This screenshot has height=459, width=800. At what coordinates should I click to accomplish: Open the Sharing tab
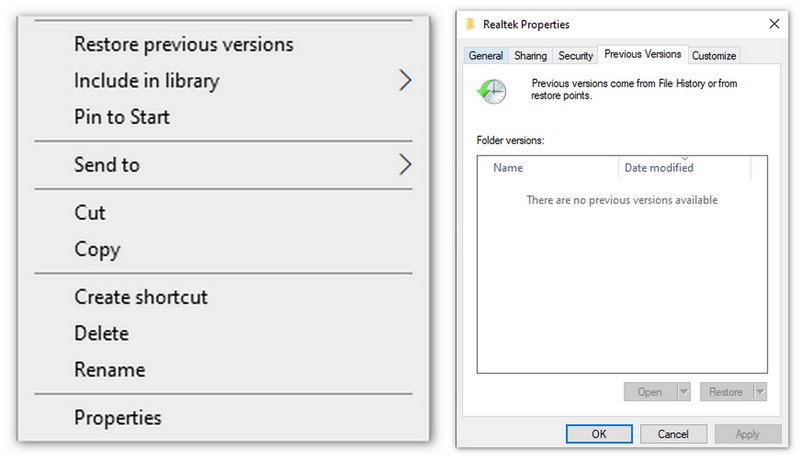coord(530,56)
